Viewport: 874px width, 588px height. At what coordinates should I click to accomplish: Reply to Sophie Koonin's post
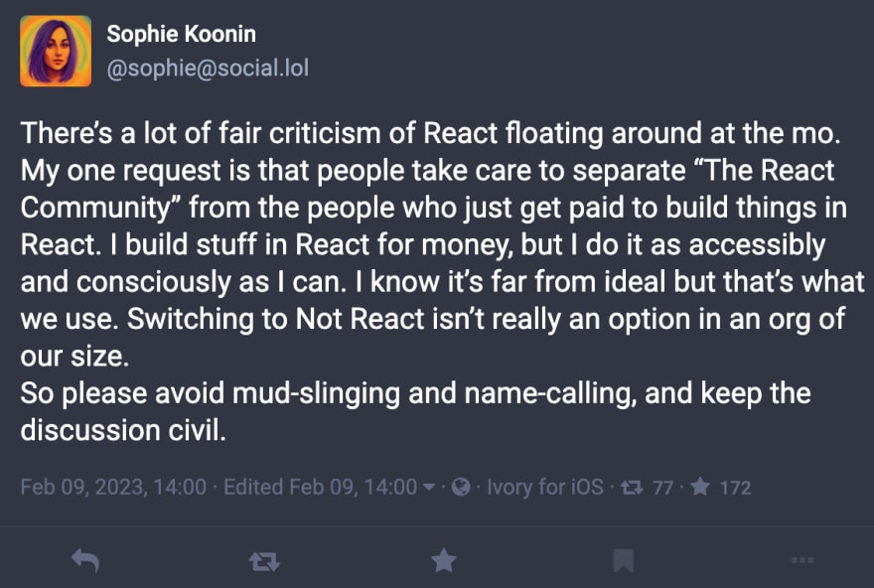(x=85, y=560)
